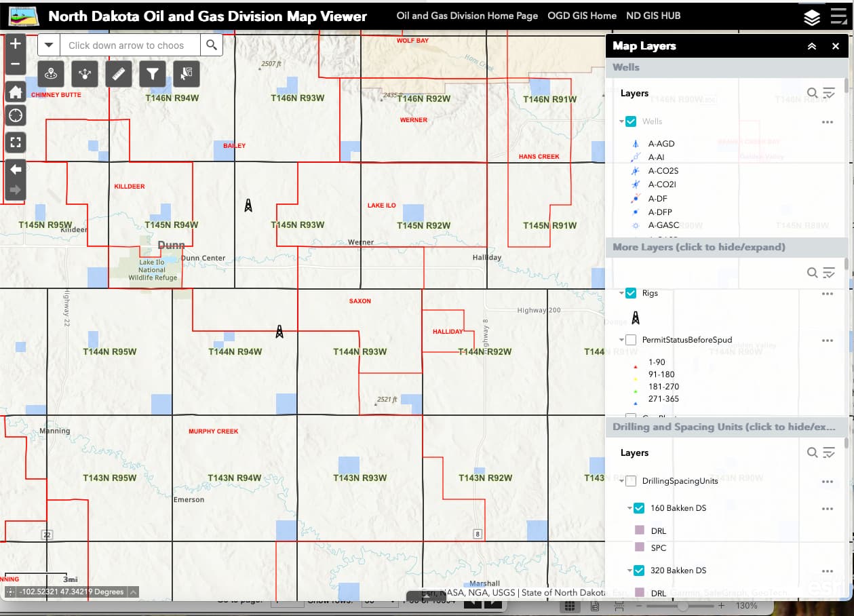The height and width of the screenshot is (616, 854).
Task: Click the Home default extent button
Action: 16,92
